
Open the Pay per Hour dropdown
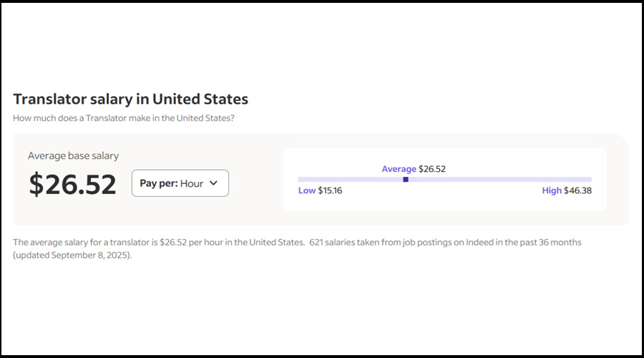coord(180,183)
